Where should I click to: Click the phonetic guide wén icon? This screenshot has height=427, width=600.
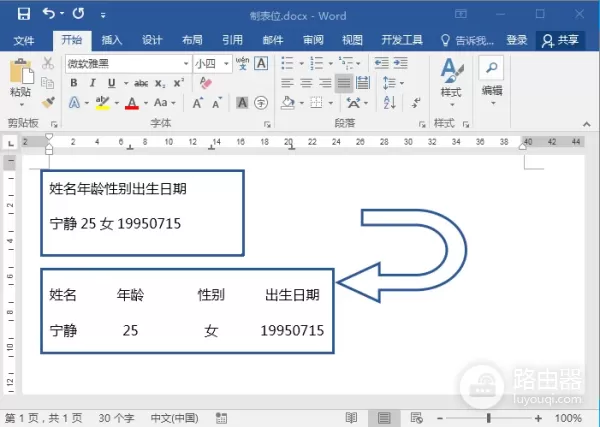point(242,64)
